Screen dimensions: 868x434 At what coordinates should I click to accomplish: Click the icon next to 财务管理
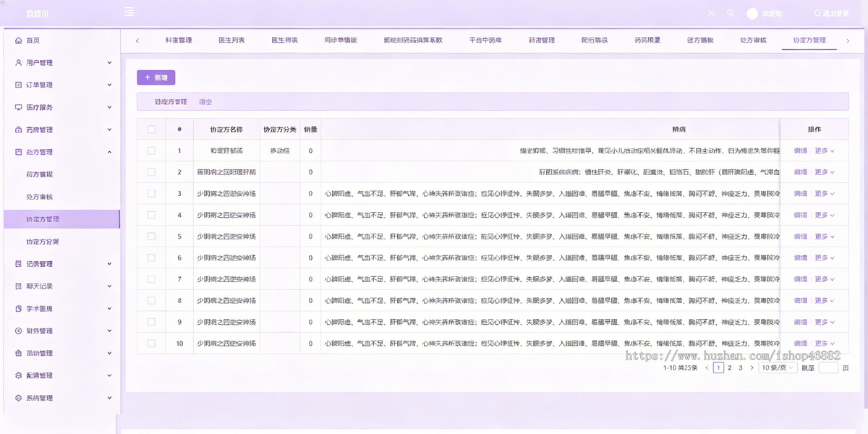[x=19, y=331]
